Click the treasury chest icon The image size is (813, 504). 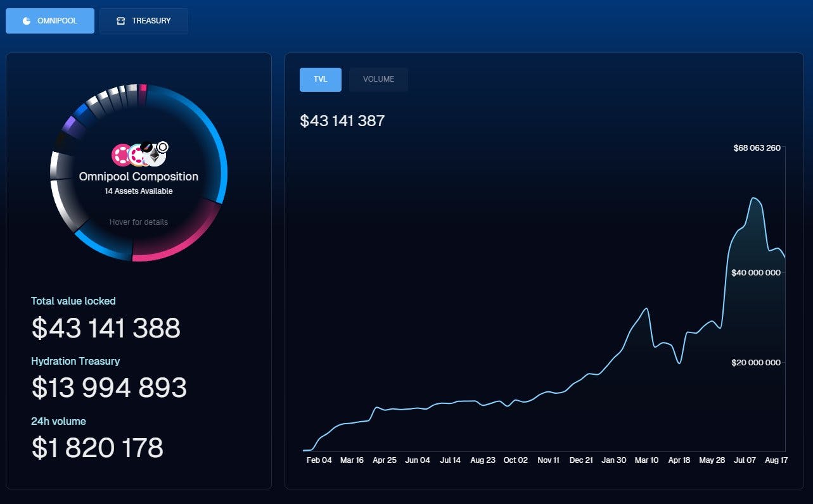(x=120, y=21)
